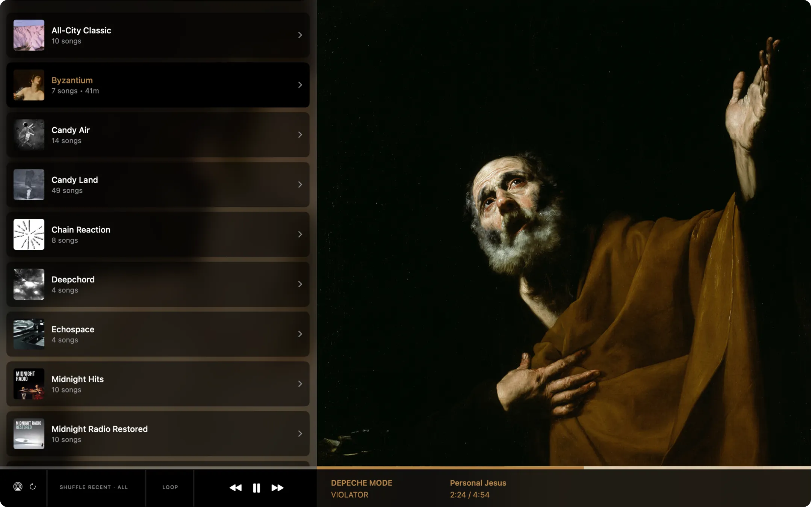Click the 'Personal Jesus' song title

point(478,483)
